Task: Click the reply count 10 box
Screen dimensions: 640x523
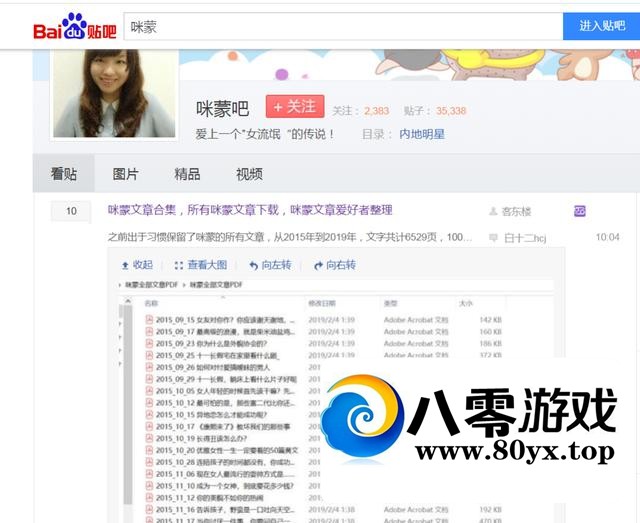Action: (71, 211)
